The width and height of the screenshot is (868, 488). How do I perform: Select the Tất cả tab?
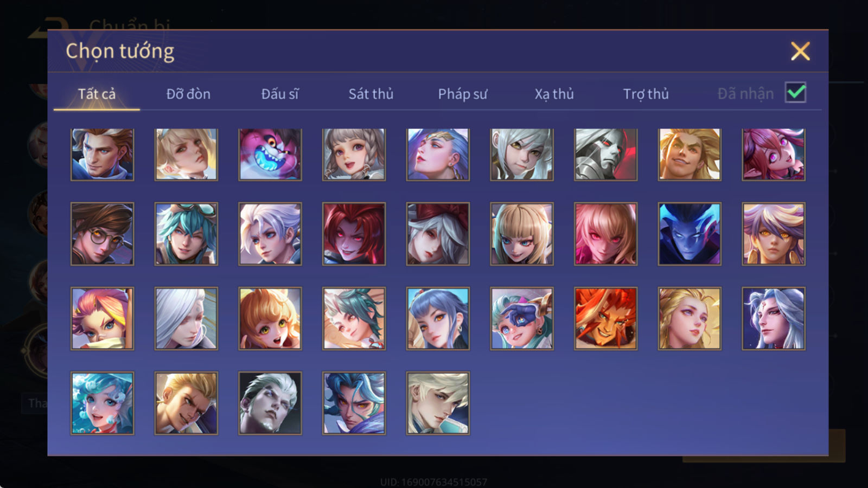(97, 94)
